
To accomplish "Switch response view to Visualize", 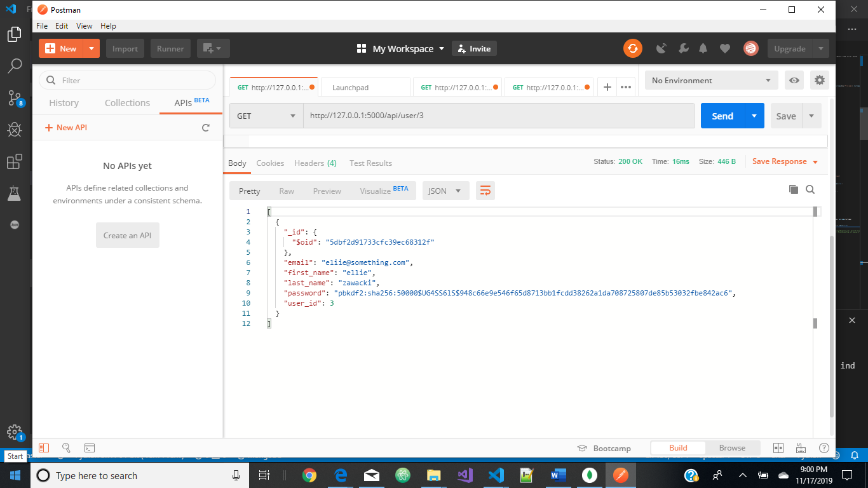I will 384,191.
